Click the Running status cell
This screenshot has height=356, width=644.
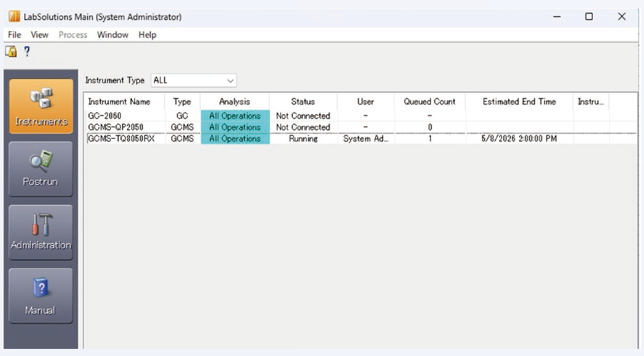[303, 138]
